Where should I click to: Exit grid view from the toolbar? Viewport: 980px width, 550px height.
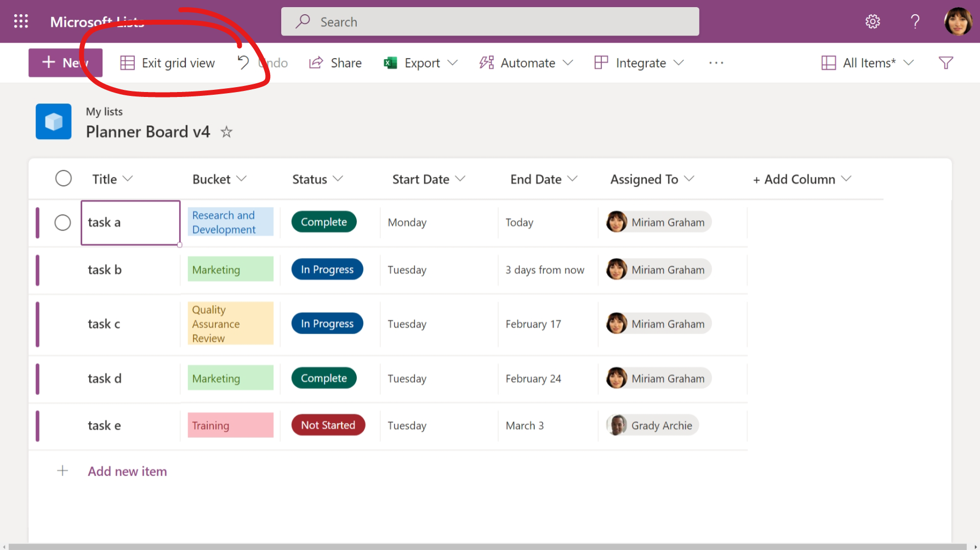(168, 63)
